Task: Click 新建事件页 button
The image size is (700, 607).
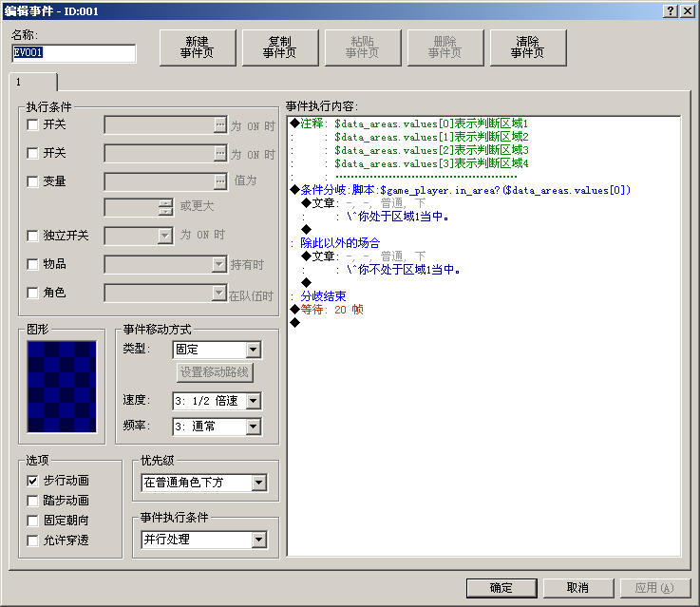Action: point(198,47)
